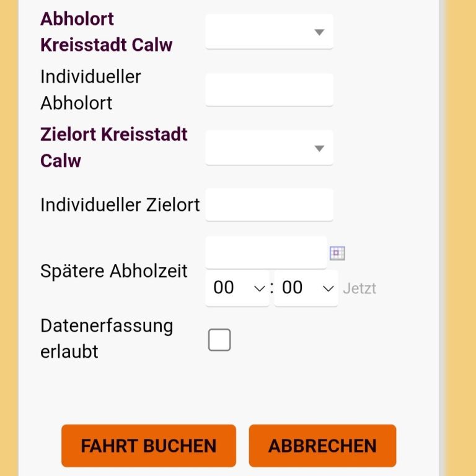The image size is (476, 476).
Task: Expand the hour selector showing 00
Action: click(238, 288)
